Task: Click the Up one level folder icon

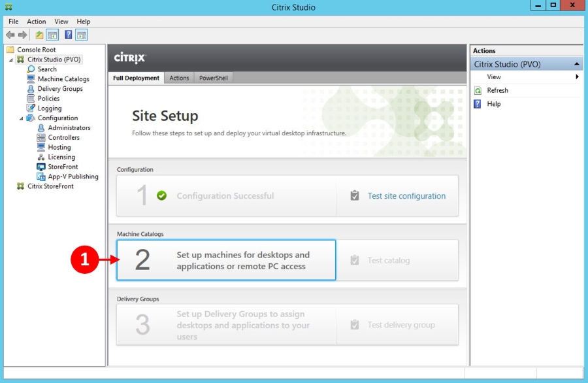Action: (39, 35)
